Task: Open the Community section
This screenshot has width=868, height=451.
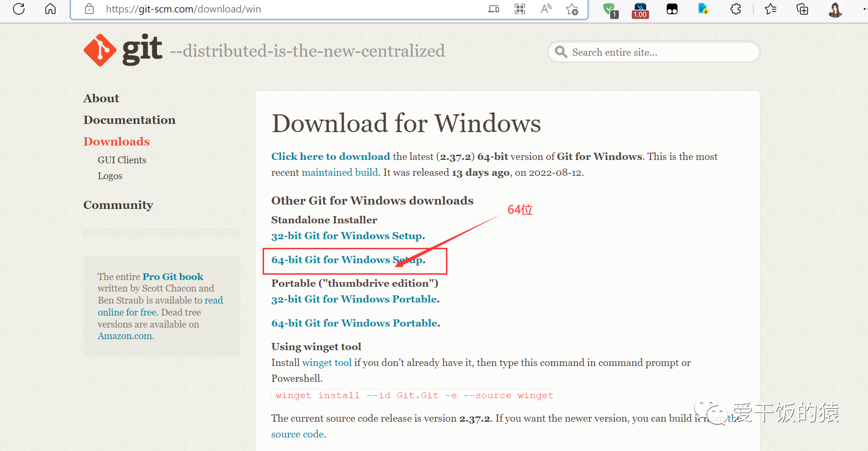Action: (x=118, y=205)
